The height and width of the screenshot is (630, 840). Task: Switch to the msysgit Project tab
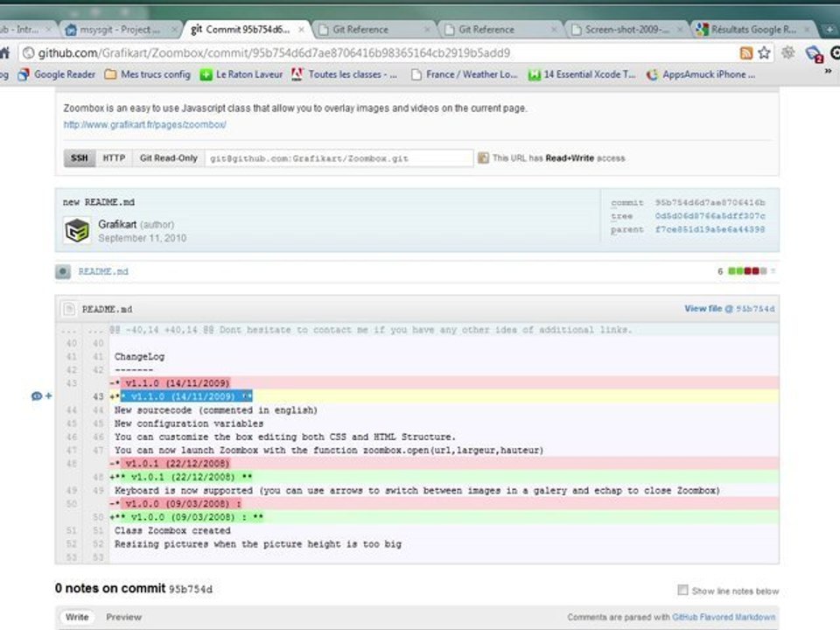(119, 30)
